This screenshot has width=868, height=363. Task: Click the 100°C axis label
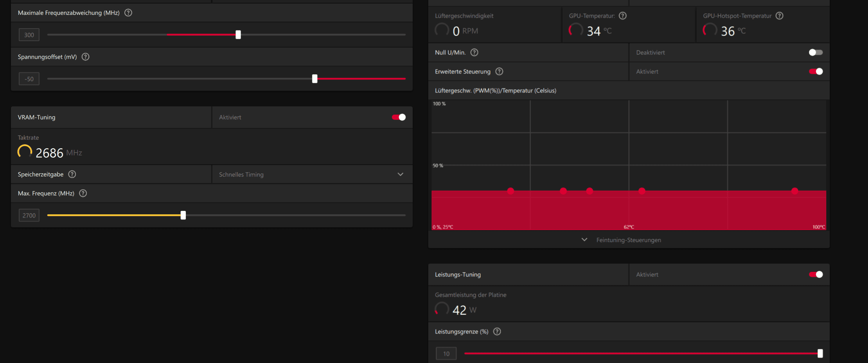point(819,227)
